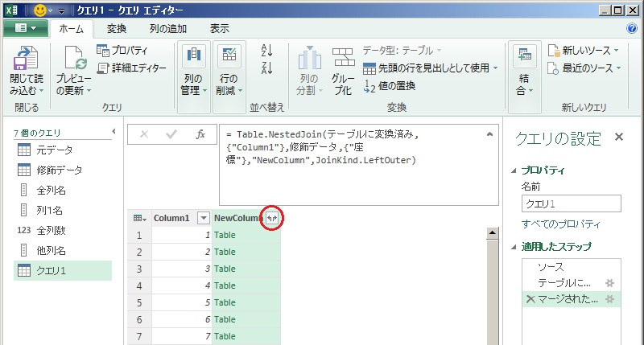Click the 結合 combine icon
This screenshot has width=644, height=345.
(x=525, y=55)
